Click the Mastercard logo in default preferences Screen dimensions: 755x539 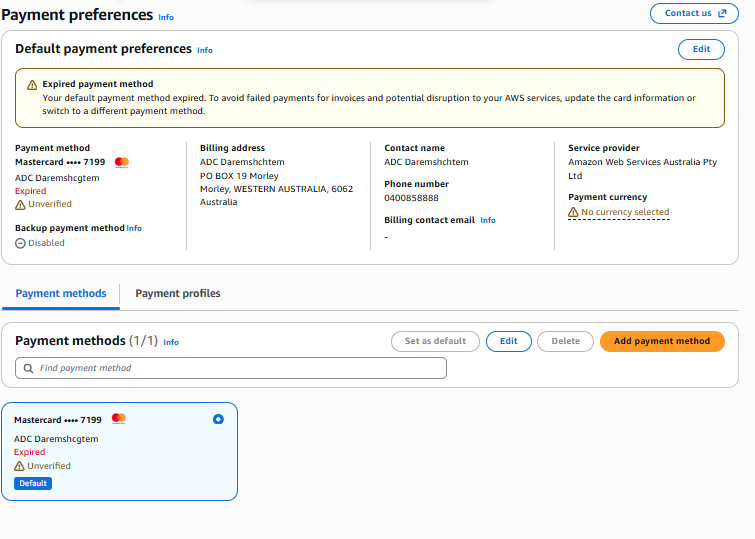(x=122, y=162)
